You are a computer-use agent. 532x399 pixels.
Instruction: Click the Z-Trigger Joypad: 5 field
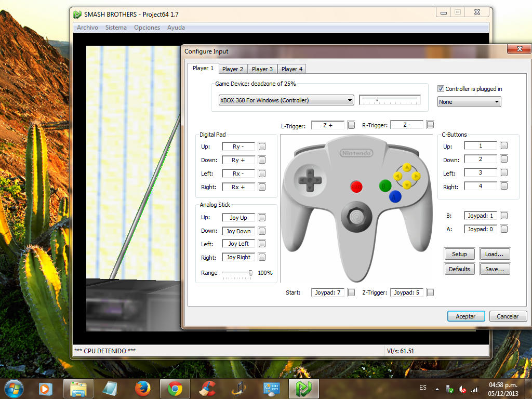(406, 292)
